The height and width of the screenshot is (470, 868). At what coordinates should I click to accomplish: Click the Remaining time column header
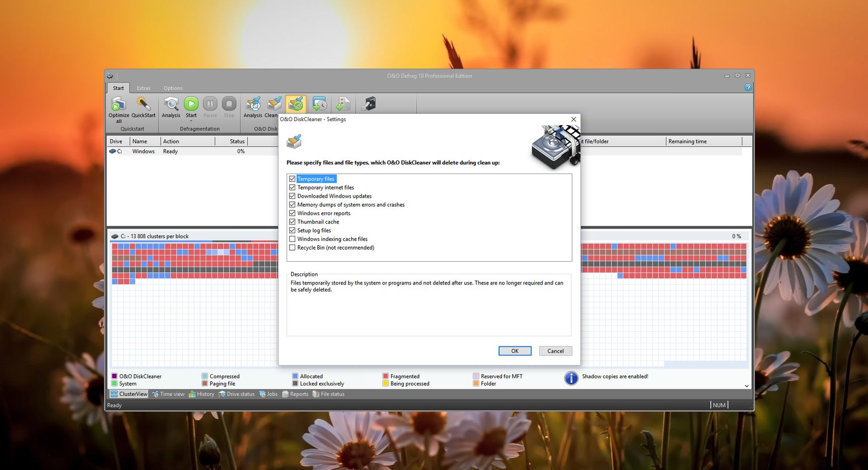[704, 141]
